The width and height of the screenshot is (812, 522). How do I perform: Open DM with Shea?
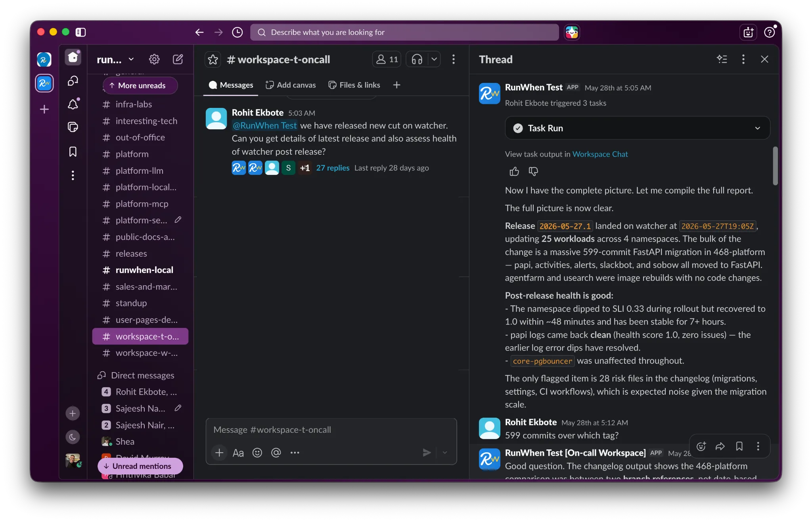pos(140,441)
